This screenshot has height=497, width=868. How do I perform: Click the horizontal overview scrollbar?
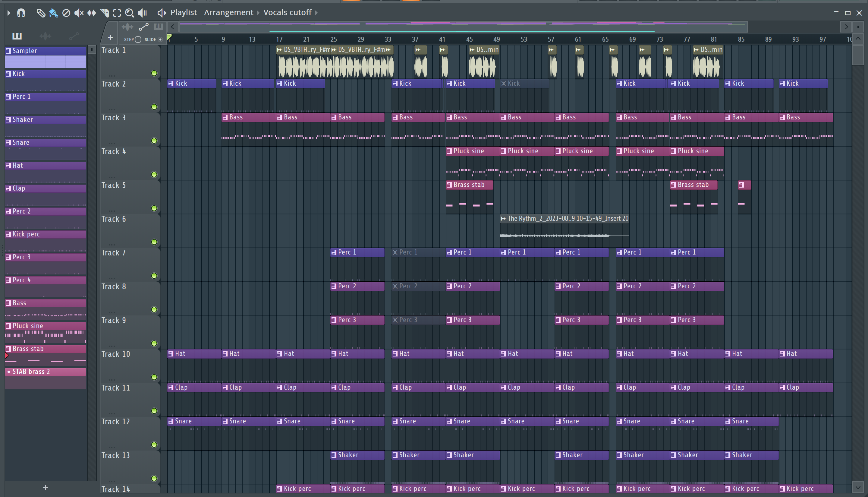[463, 27]
